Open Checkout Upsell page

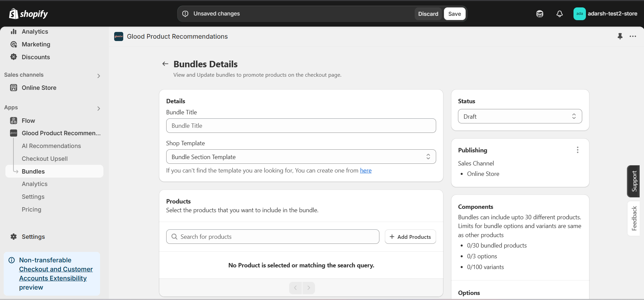45,159
